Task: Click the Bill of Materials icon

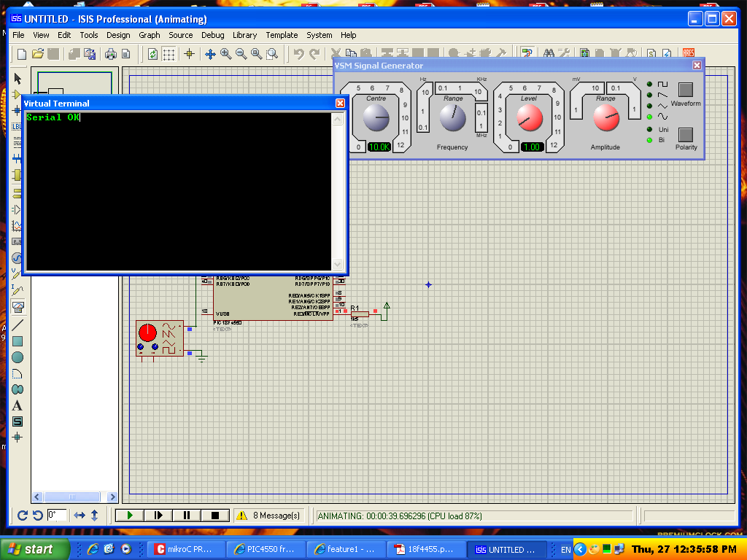Action: click(651, 52)
